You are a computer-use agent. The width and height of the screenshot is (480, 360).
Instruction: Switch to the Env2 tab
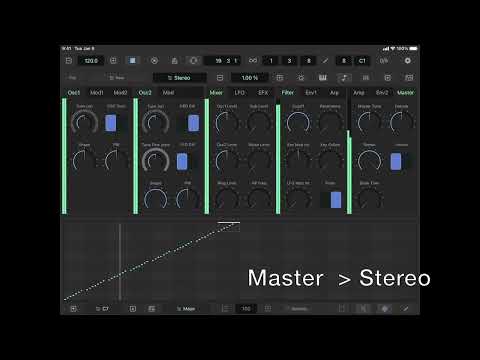click(382, 93)
